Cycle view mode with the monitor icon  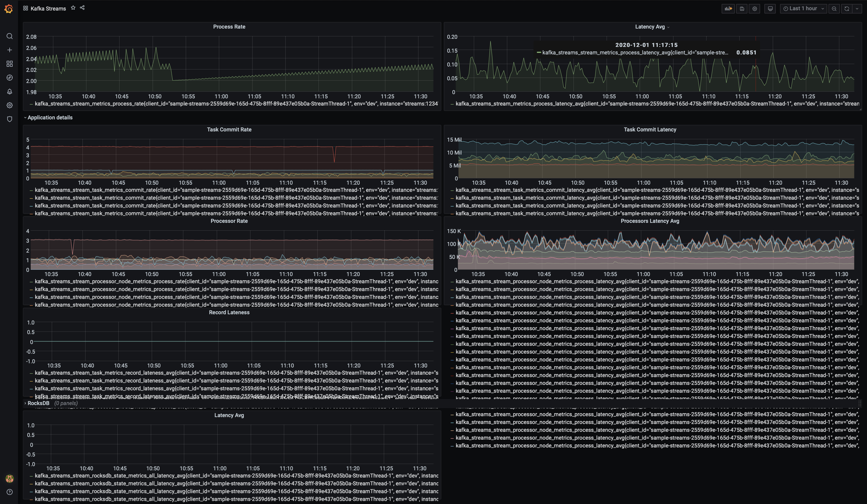pyautogui.click(x=770, y=9)
